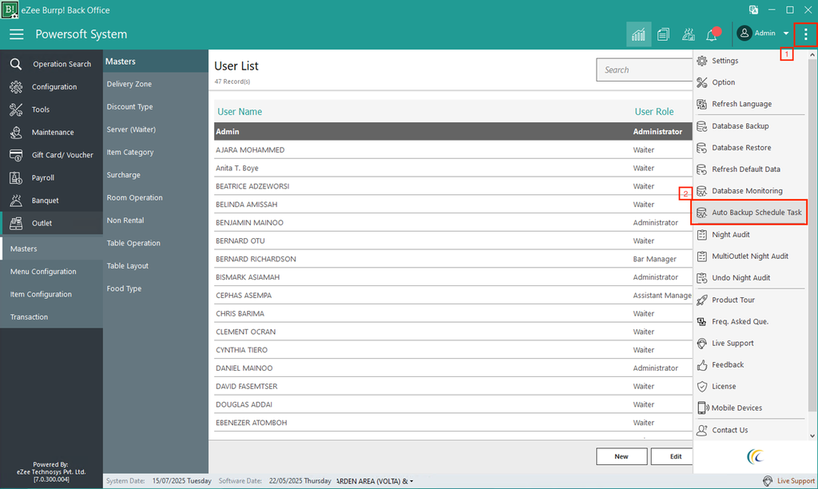Image resolution: width=818 pixels, height=489 pixels.
Task: Select Night Audit from the menu
Action: tap(733, 234)
